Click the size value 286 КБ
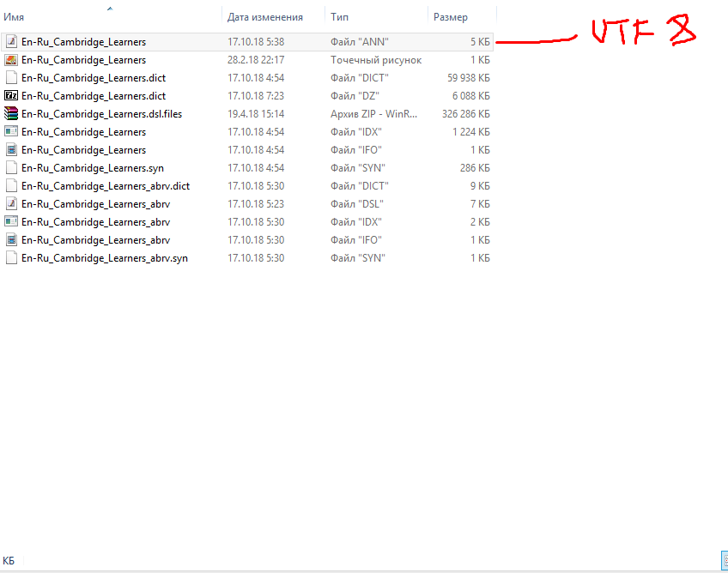Viewport: 728px width, 573px height. tap(475, 168)
